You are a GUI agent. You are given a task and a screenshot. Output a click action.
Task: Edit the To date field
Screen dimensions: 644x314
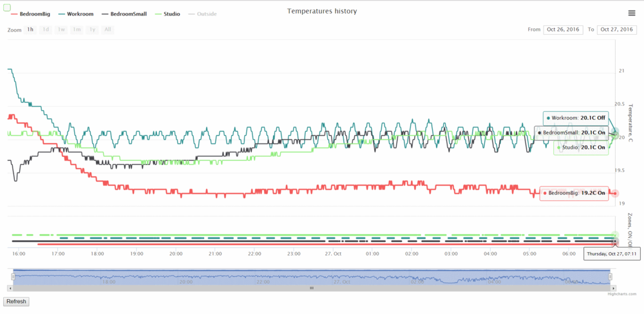[617, 30]
